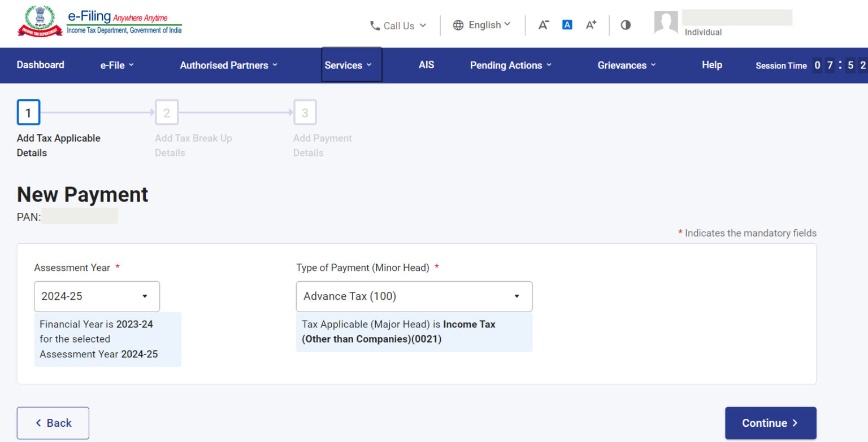Click the Back button
Screen dimensions: 868x442
(53, 422)
